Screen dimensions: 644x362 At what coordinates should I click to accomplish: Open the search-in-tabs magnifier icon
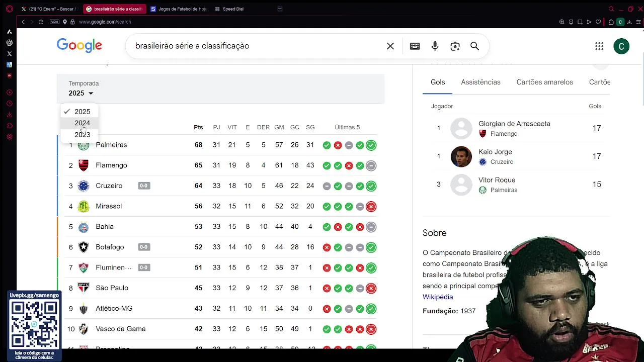tap(611, 9)
